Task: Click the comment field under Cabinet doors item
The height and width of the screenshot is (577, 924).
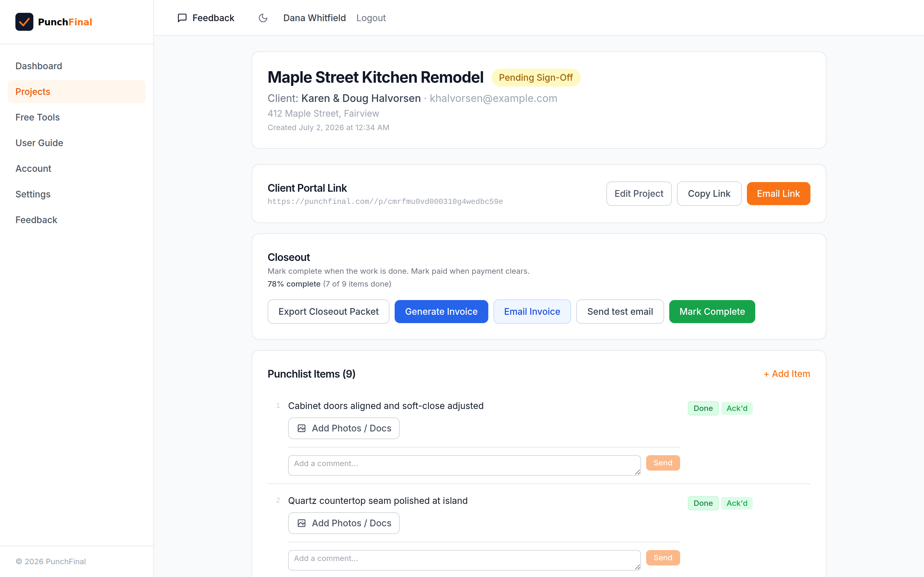Action: (x=464, y=465)
